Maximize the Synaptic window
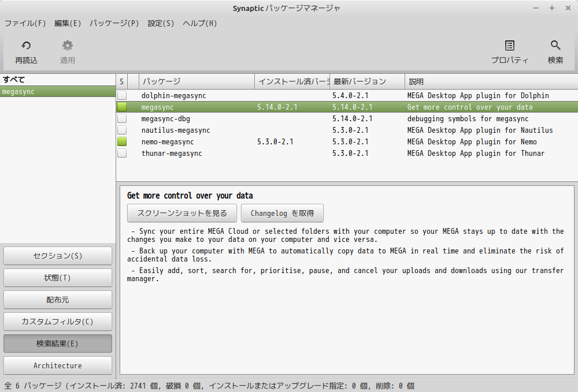The image size is (578, 392). click(552, 8)
